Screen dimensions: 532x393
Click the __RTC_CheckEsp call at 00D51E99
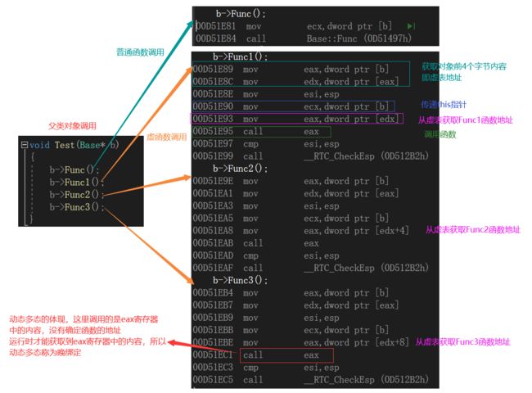pos(311,156)
